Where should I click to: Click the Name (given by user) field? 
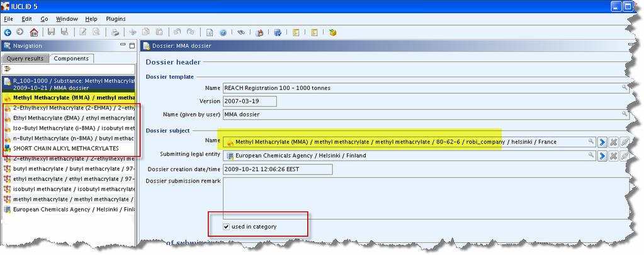point(426,114)
